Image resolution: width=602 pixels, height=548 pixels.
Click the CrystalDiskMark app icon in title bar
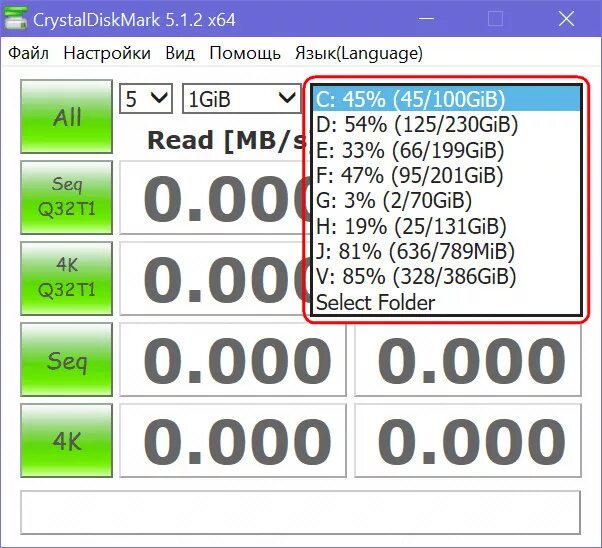pyautogui.click(x=15, y=19)
